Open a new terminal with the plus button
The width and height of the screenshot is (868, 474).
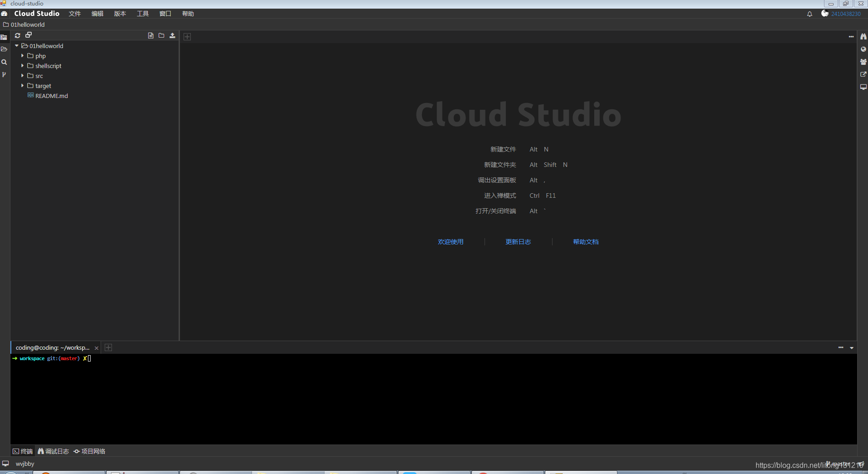(108, 347)
